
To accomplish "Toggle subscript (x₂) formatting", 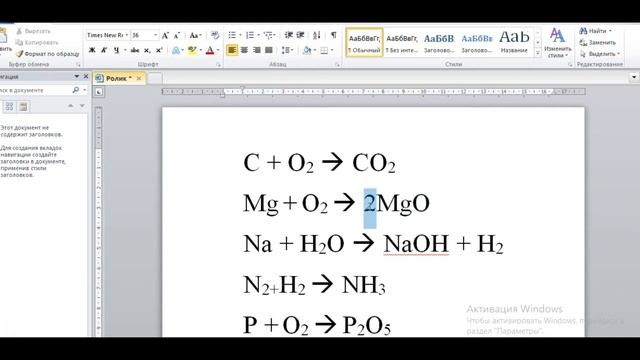I will [x=147, y=50].
